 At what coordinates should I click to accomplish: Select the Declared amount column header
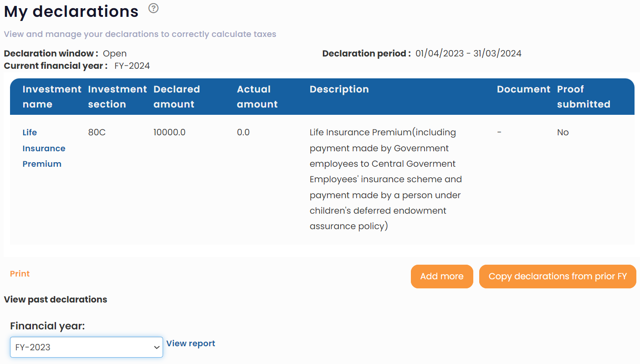[176, 97]
